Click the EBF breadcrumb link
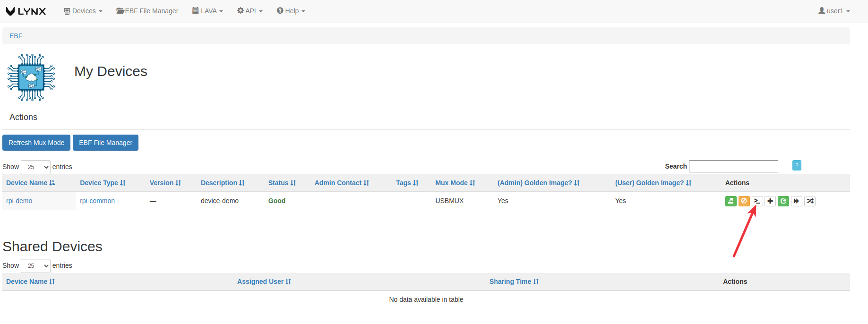 tap(16, 36)
